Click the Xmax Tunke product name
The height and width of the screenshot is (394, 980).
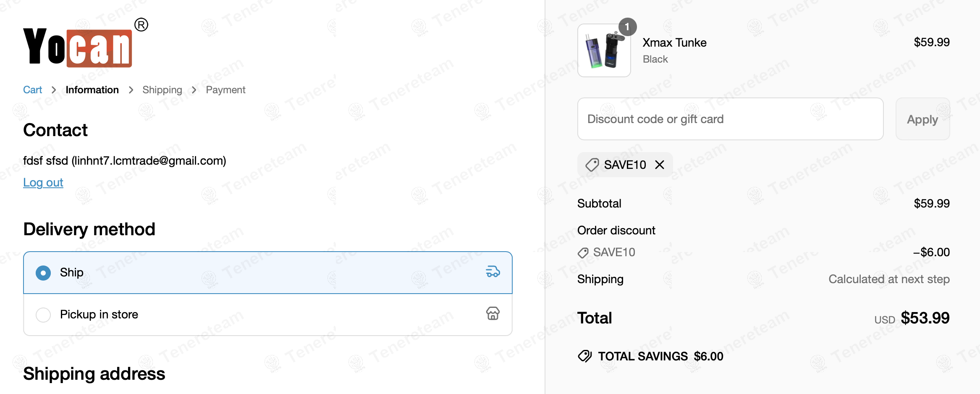pyautogui.click(x=674, y=42)
